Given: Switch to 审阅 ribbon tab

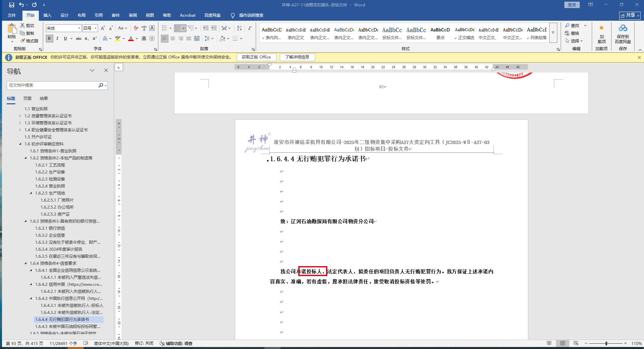Looking at the screenshot, I should point(133,15).
